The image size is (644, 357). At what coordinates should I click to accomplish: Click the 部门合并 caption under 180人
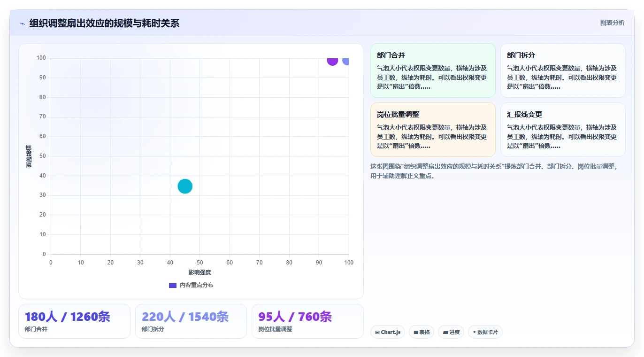pos(36,329)
